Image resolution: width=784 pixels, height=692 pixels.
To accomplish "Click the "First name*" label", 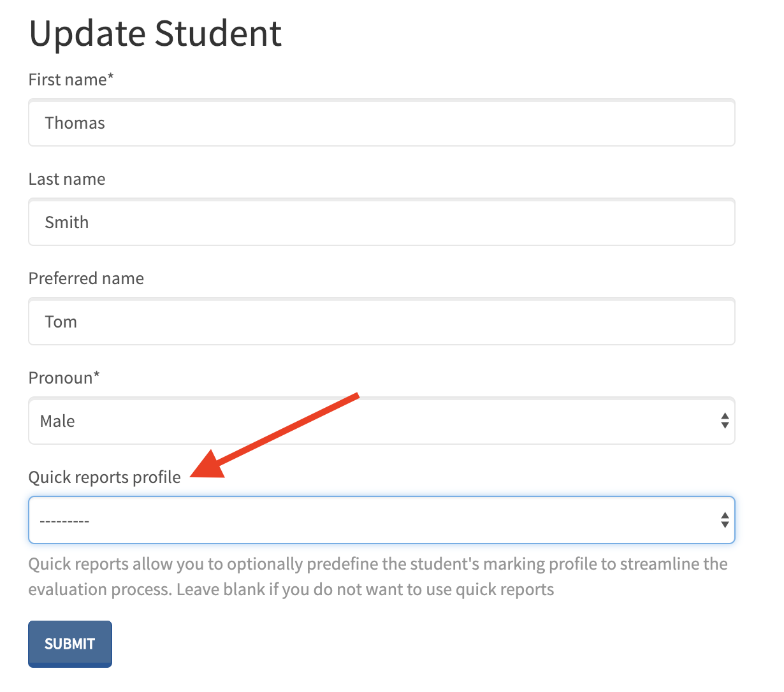I will (71, 80).
